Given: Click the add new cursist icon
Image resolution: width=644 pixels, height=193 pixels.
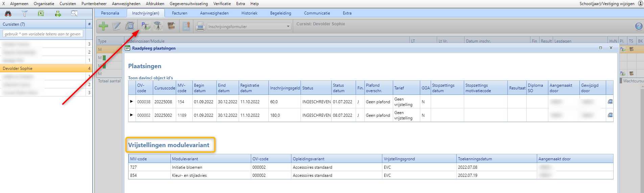Looking at the screenshot, I should 58,13.
